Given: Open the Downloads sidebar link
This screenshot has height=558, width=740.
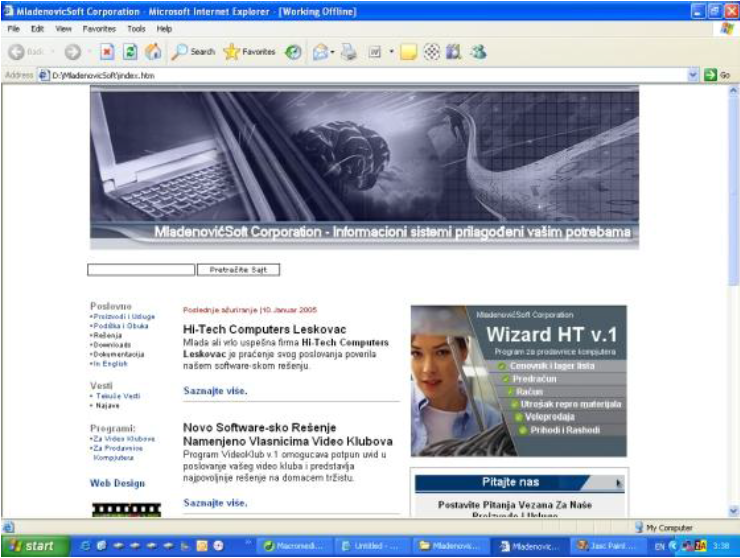Looking at the screenshot, I should (x=111, y=345).
